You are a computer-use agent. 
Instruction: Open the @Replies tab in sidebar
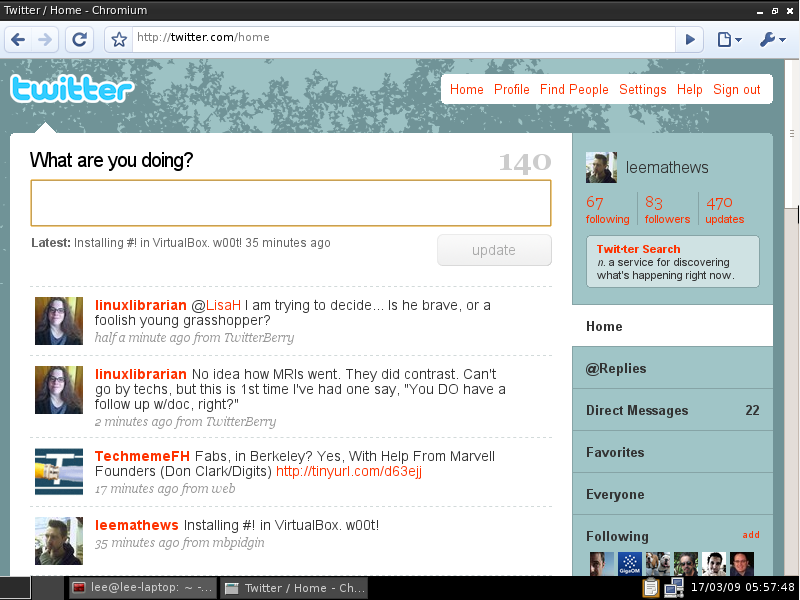616,368
